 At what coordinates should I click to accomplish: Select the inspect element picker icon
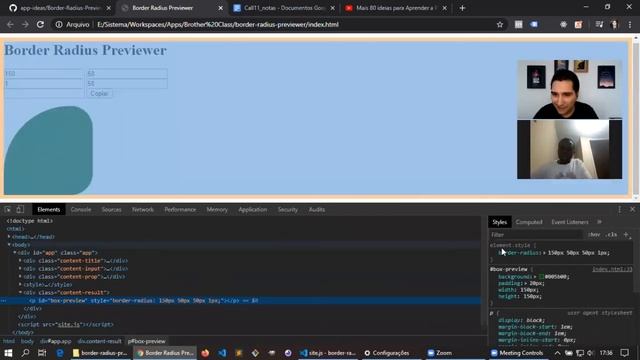coord(8,209)
